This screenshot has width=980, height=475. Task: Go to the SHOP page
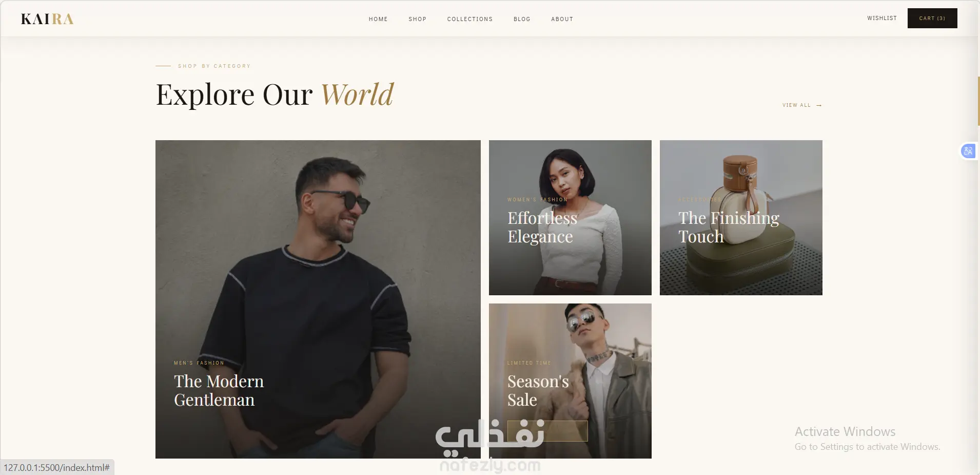pos(417,19)
